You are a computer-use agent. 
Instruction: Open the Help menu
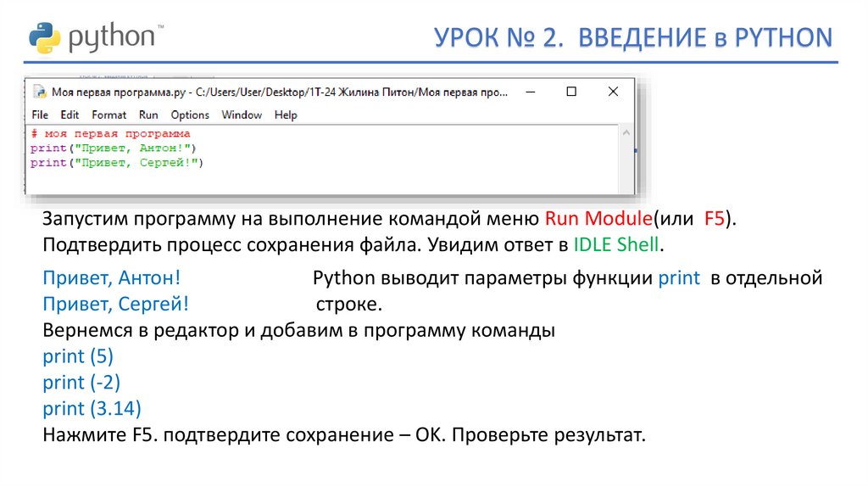(x=286, y=115)
